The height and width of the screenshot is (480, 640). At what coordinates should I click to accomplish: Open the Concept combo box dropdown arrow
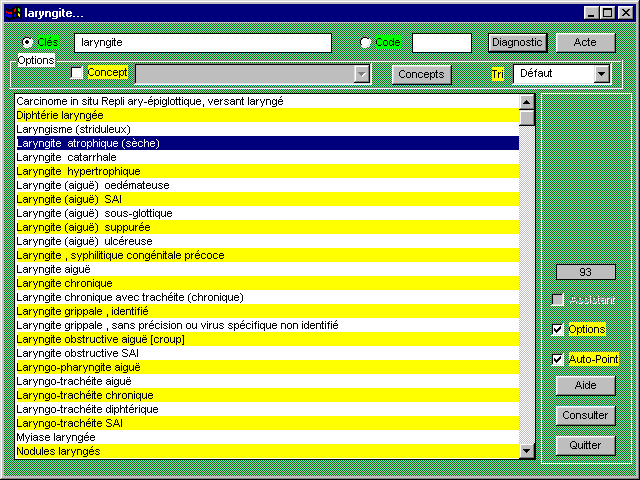(x=362, y=74)
